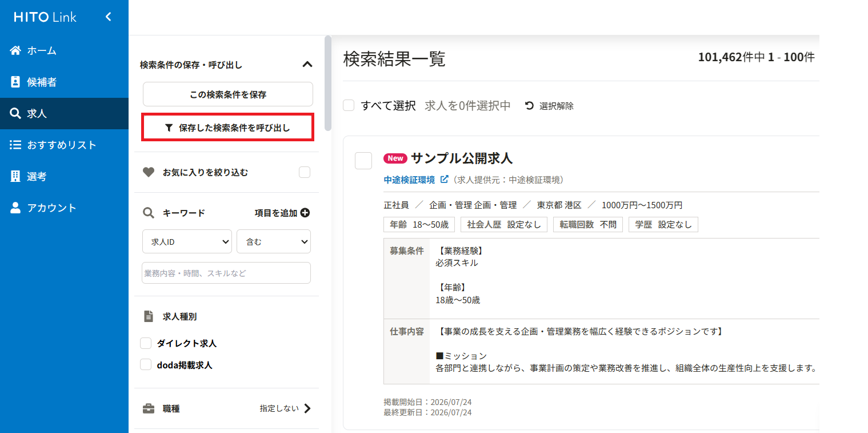The width and height of the screenshot is (868, 433).
Task: Open the 中途検証環境 company link
Action: [x=410, y=180]
